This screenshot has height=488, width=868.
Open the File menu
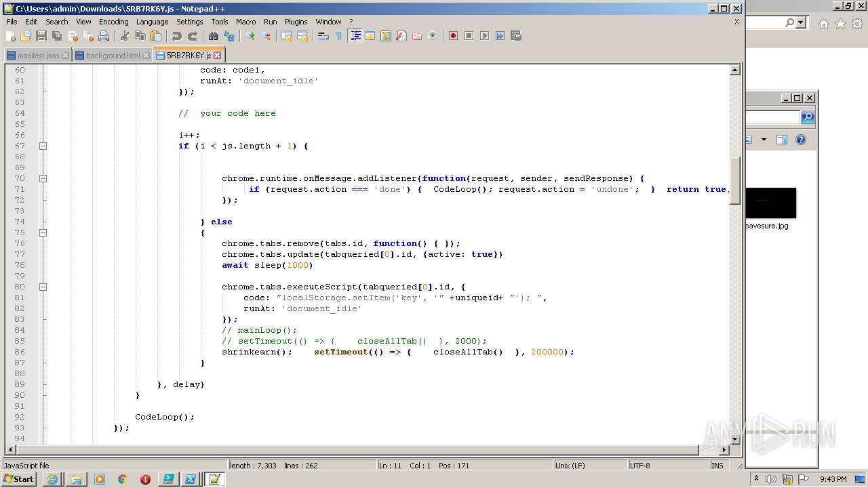point(12,22)
